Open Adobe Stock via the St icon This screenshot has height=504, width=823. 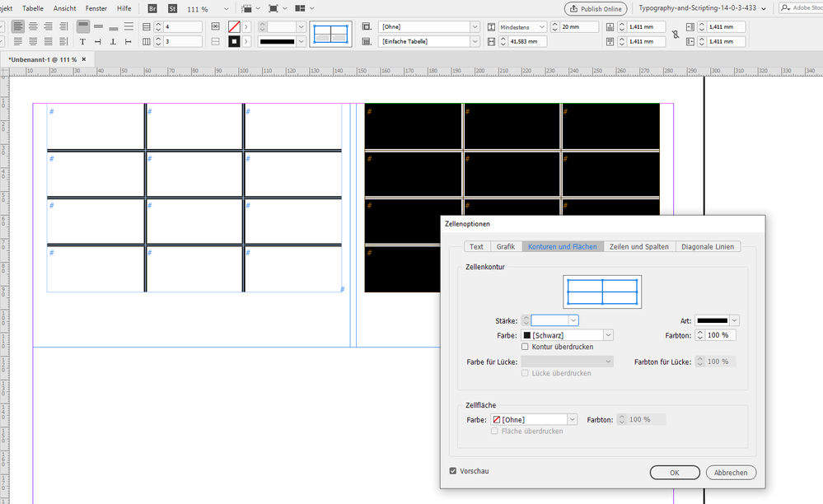click(172, 8)
